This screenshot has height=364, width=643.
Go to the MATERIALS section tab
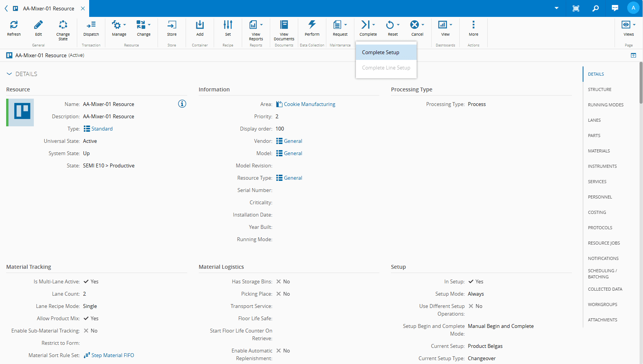599,151
